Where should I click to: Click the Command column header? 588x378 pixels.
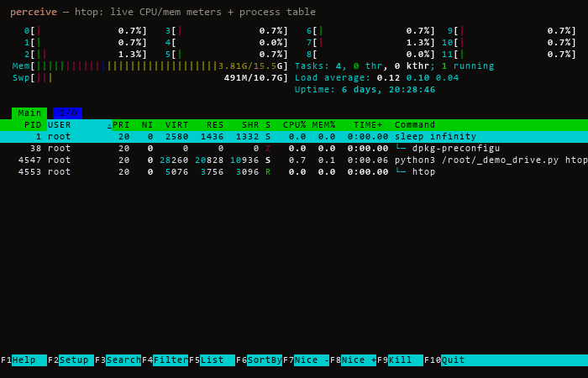pyautogui.click(x=415, y=125)
